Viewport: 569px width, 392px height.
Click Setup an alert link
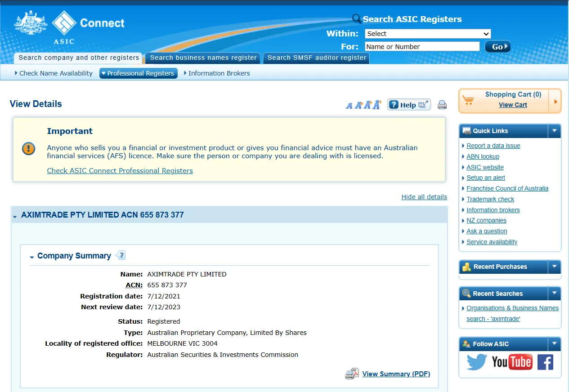point(486,178)
